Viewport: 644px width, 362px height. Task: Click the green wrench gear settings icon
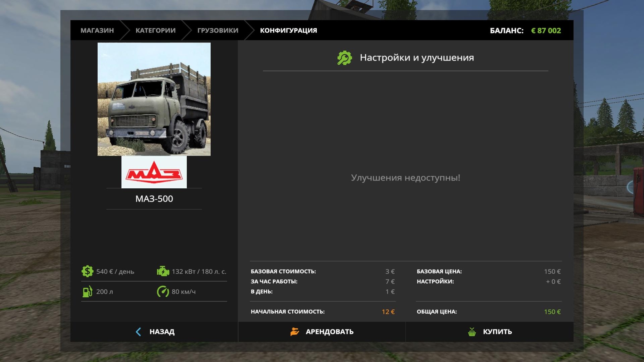click(x=344, y=58)
